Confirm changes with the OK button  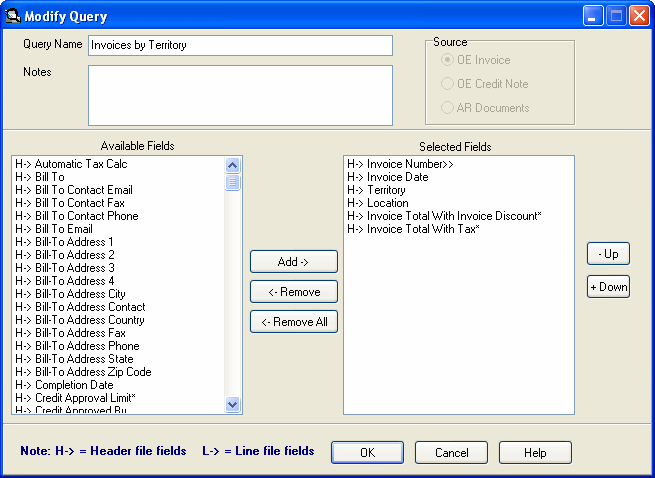click(368, 453)
